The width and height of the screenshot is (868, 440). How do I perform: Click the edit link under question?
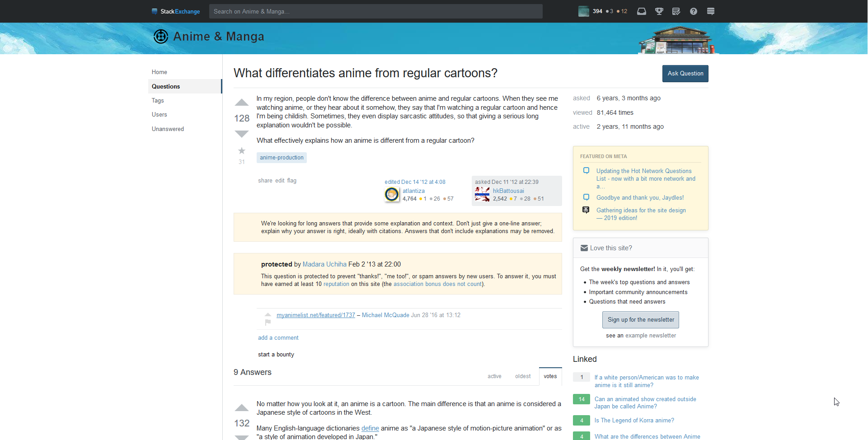[x=280, y=181]
